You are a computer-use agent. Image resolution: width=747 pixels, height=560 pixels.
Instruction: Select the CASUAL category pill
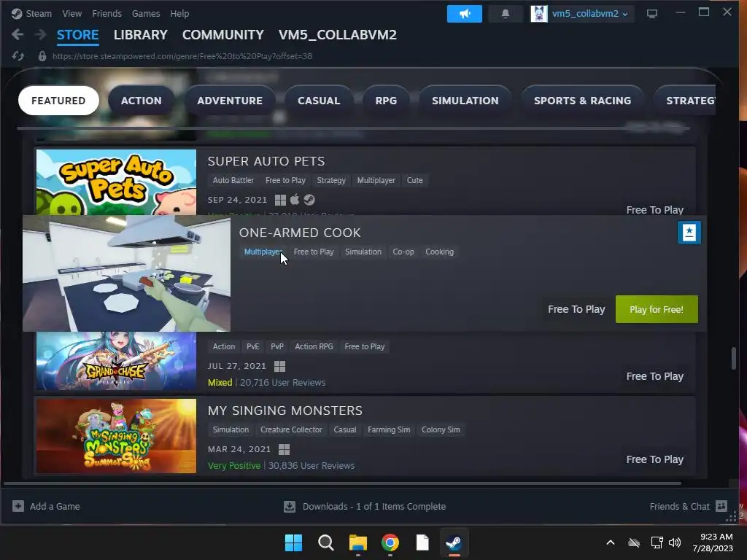pyautogui.click(x=319, y=101)
